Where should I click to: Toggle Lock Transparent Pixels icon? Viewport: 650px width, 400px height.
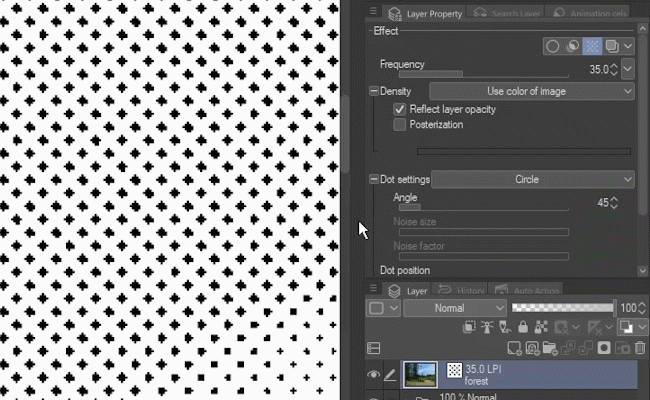click(x=541, y=327)
